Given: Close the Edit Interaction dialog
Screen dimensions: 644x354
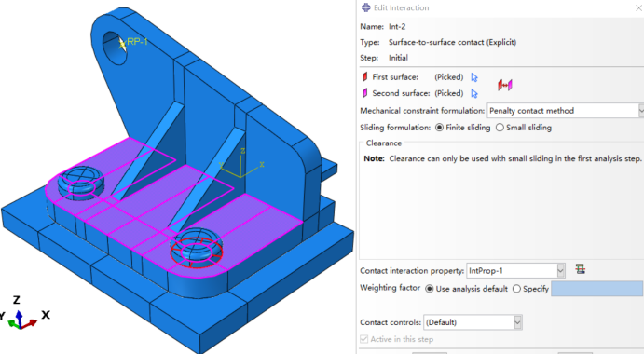Looking at the screenshot, I should click(639, 7).
